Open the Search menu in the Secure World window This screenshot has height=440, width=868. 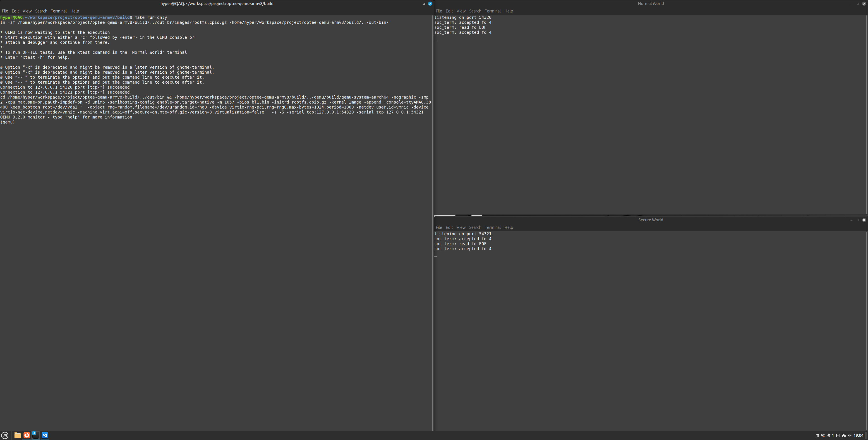point(475,227)
